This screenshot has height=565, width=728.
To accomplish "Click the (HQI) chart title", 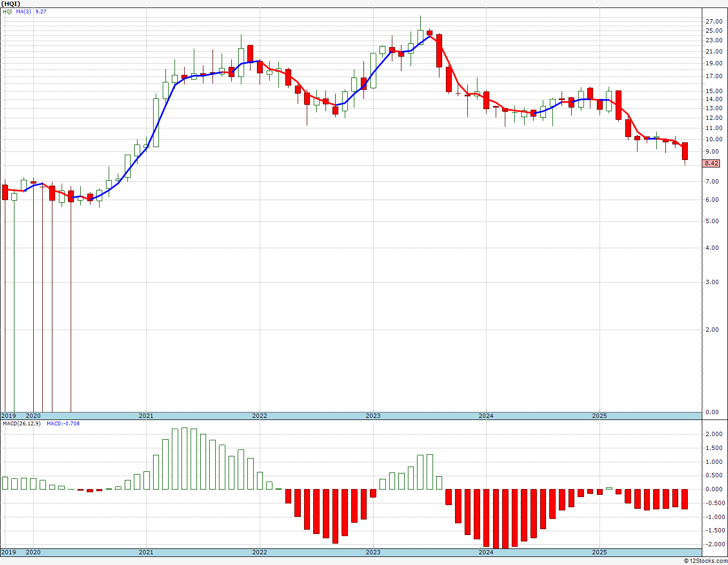I will tap(10, 4).
